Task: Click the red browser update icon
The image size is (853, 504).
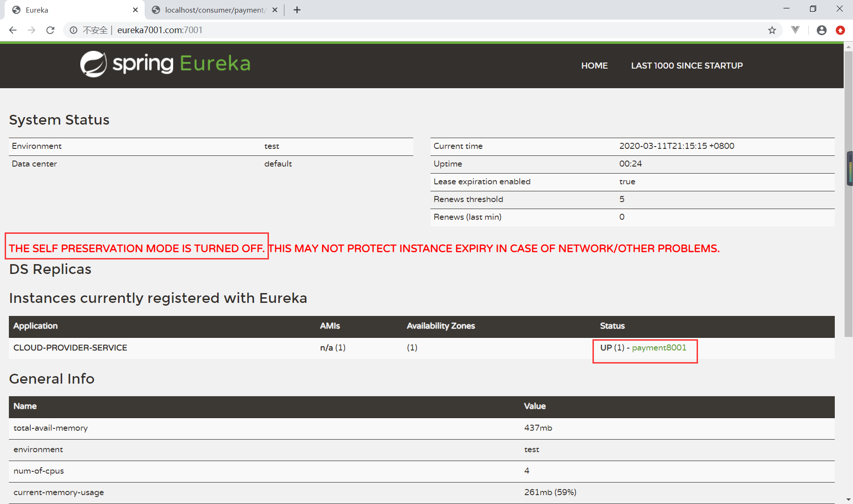Action: point(840,30)
